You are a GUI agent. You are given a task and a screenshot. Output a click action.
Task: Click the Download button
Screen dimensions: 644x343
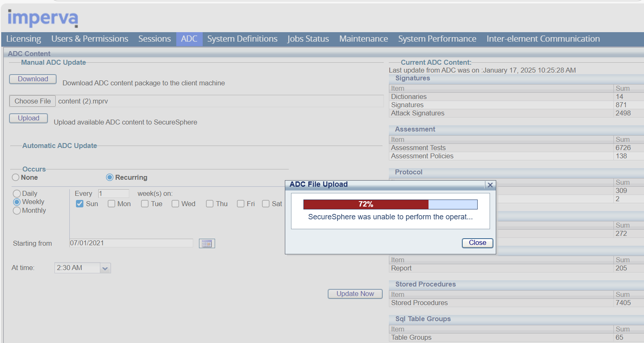[33, 79]
